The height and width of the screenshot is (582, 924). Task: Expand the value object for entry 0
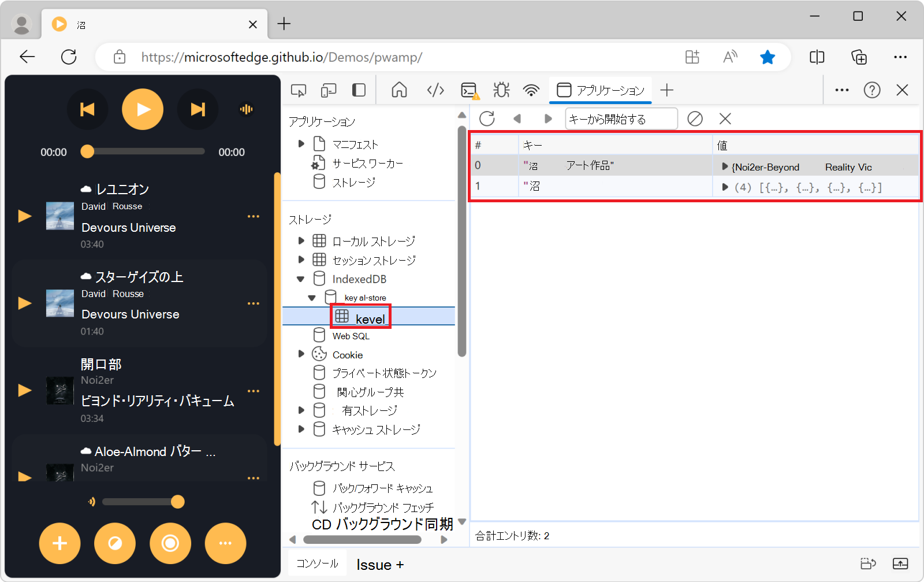coord(725,166)
